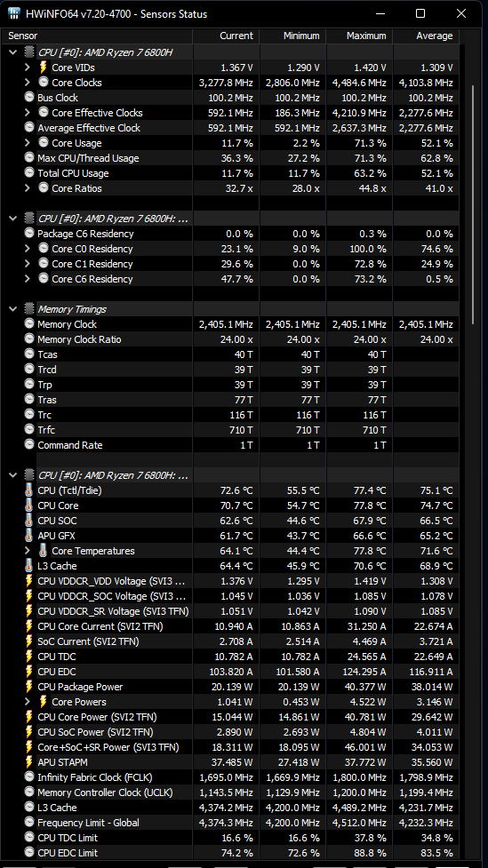Click HWiNFO64 title bar app icon

tap(13, 13)
